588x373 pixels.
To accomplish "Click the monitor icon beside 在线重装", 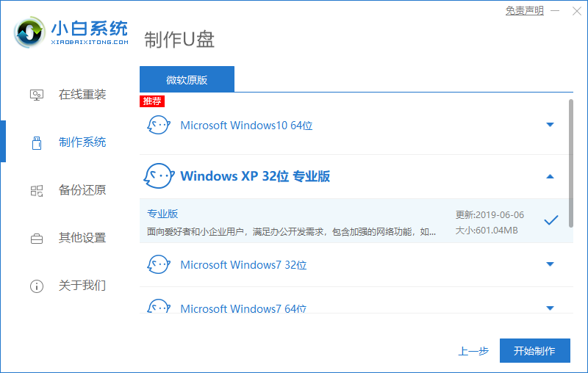I will point(37,95).
